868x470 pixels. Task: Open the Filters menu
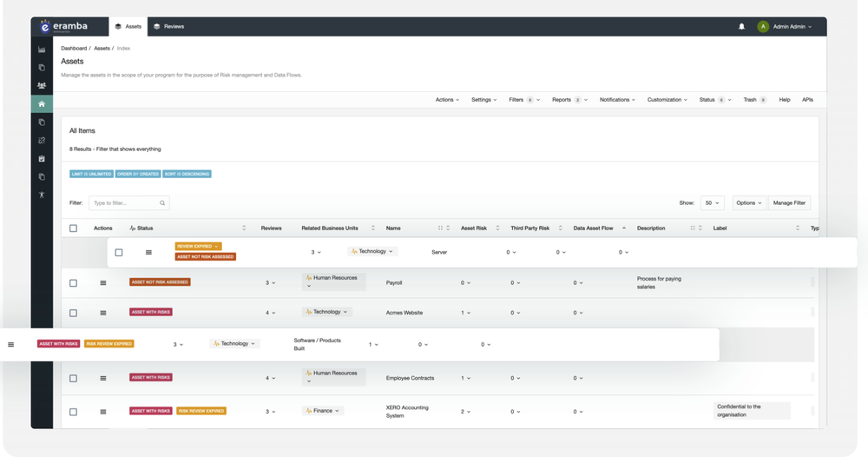pyautogui.click(x=524, y=100)
